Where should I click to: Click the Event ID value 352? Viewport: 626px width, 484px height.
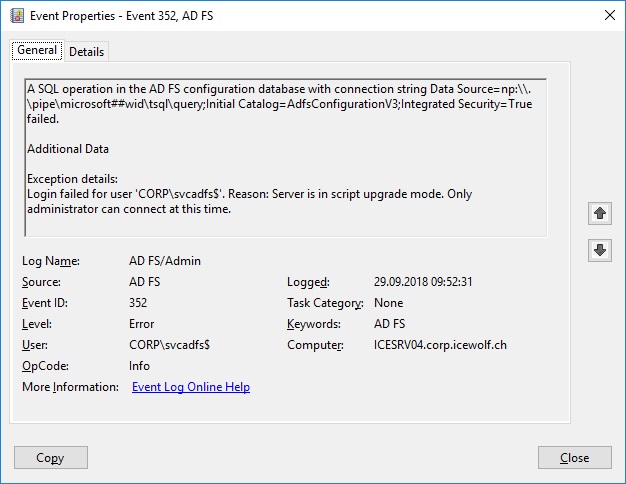tap(138, 303)
